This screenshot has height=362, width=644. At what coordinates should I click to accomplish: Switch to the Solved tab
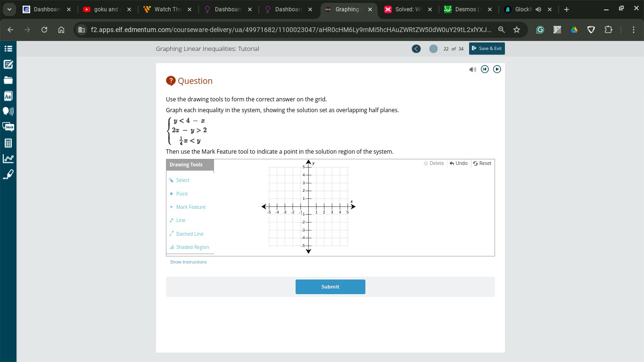click(408, 9)
